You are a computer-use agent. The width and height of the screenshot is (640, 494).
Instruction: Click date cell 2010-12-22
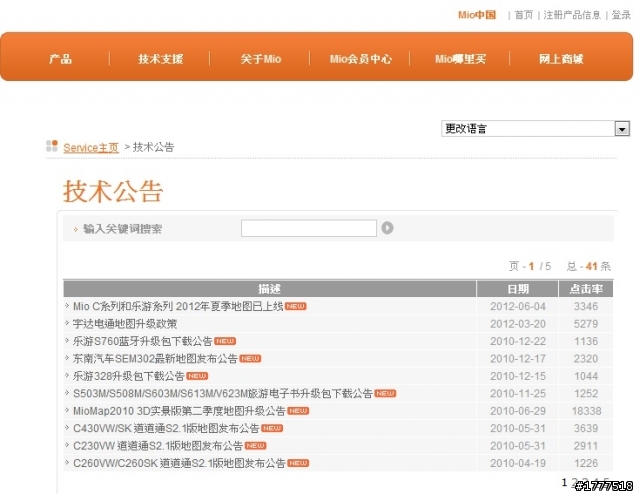pos(518,341)
